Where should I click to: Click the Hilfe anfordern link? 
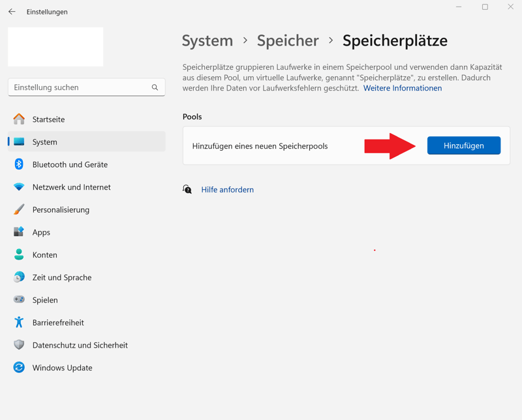pos(227,190)
